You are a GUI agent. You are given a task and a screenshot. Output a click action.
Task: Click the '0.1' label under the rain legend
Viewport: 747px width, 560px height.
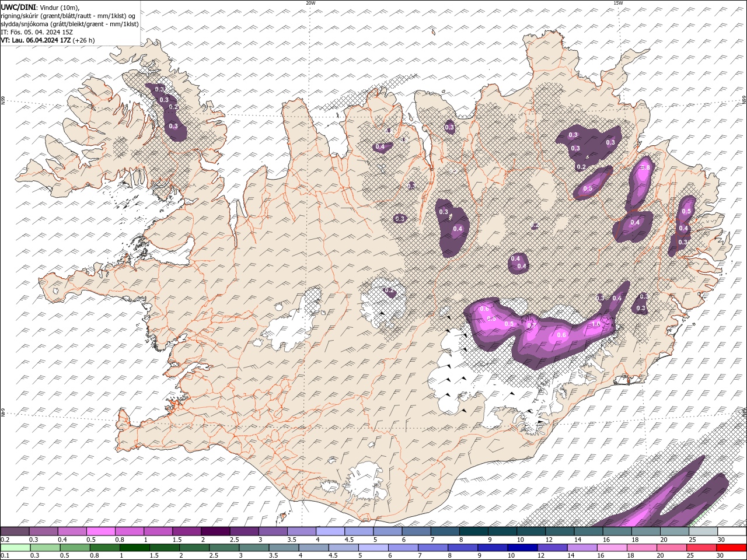(5, 555)
